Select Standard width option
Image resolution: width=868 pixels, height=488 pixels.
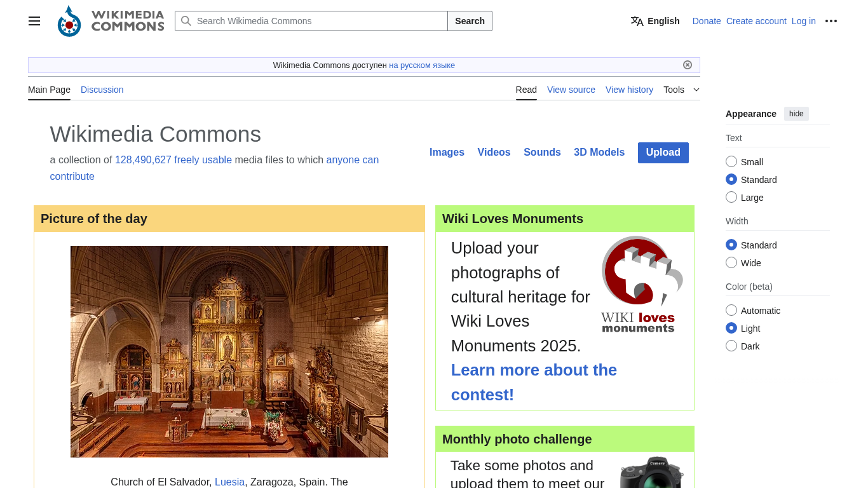(x=731, y=245)
